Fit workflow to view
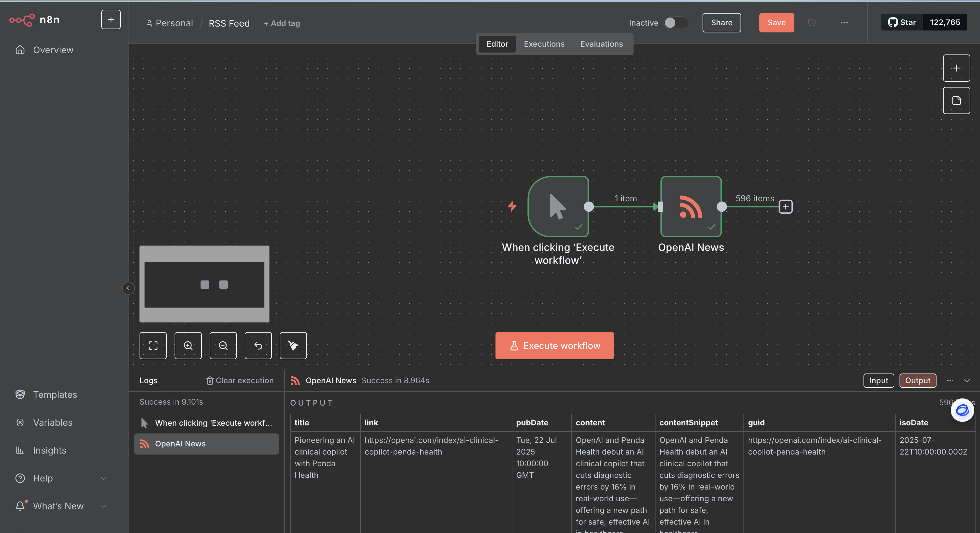 point(153,345)
